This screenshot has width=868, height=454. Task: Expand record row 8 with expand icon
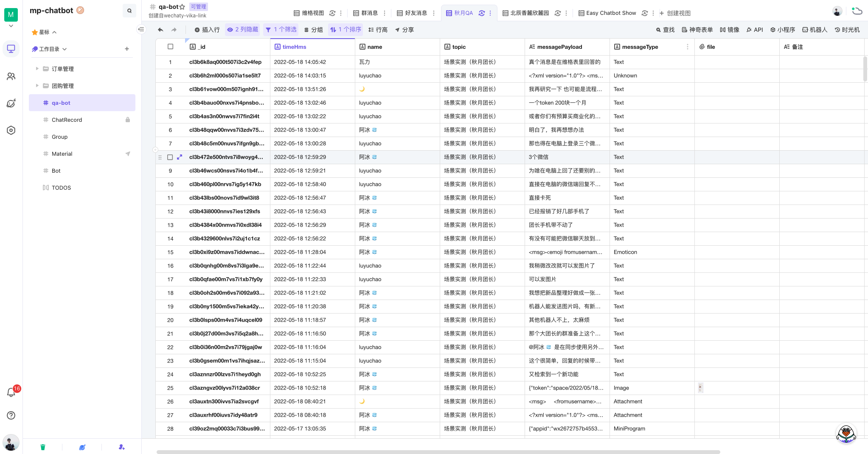180,157
